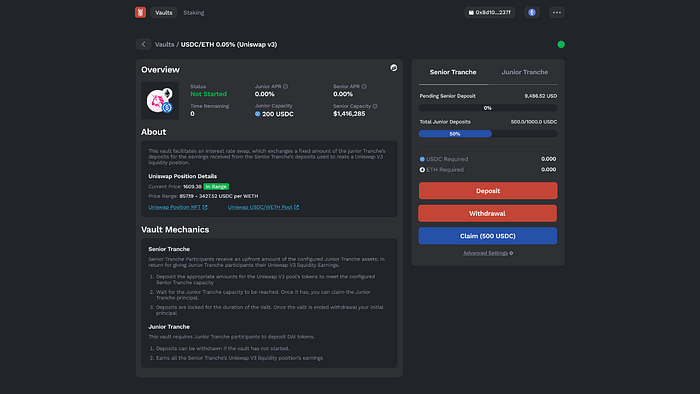Select the Senior Tranche tab
The height and width of the screenshot is (394, 700).
453,72
